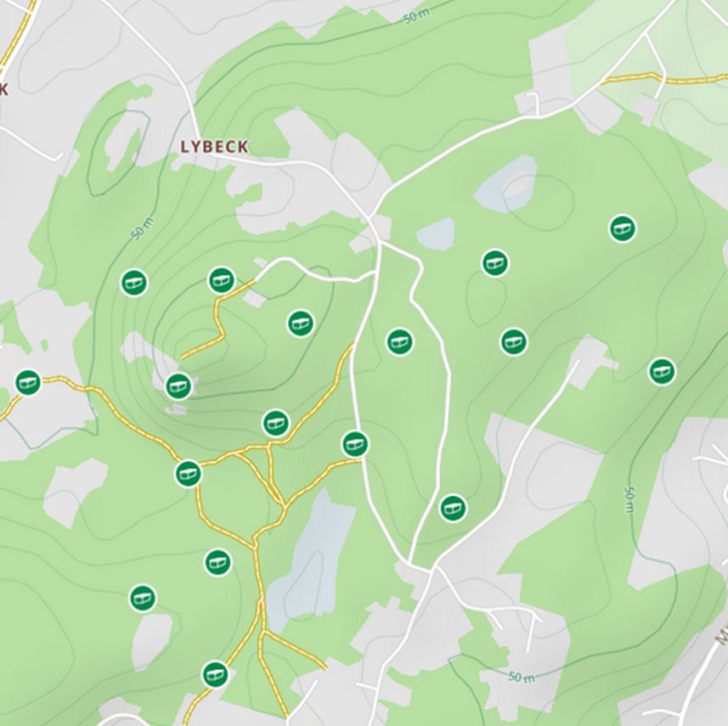Click the 50 m contour label at the top

pyautogui.click(x=416, y=16)
